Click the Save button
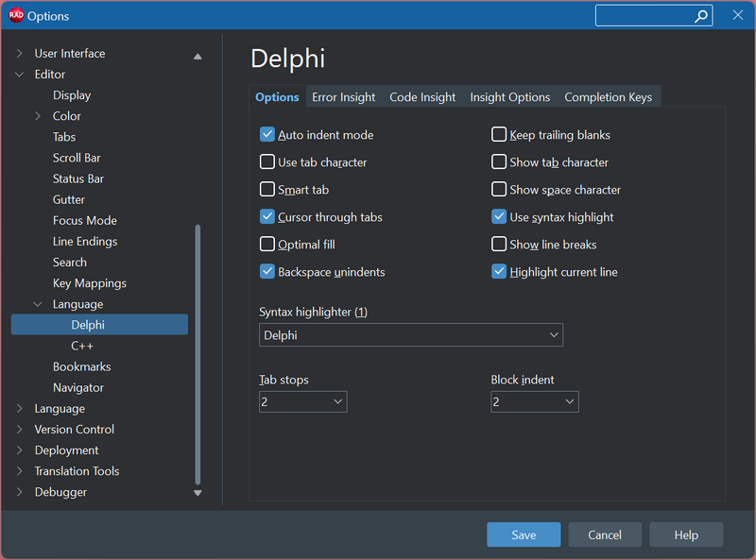The image size is (756, 560). tap(524, 535)
